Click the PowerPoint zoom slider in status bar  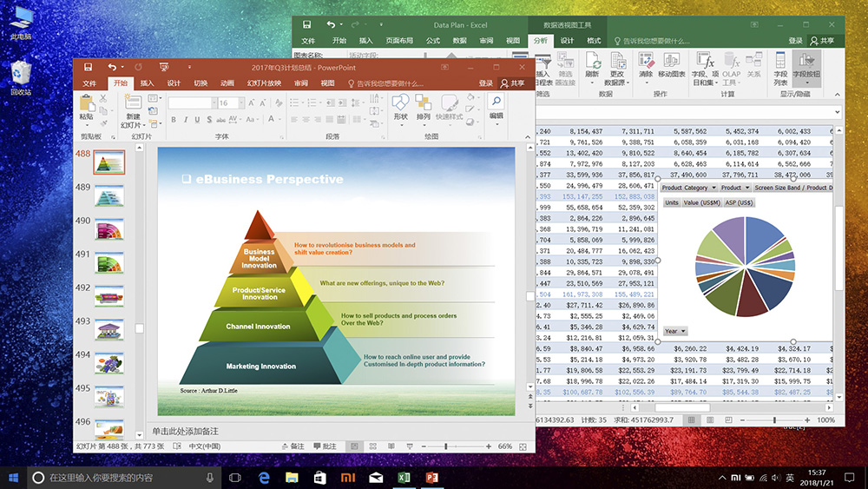(447, 446)
